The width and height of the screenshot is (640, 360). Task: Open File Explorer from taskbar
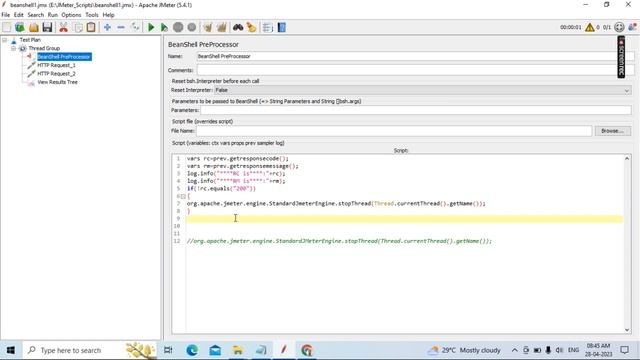point(238,350)
